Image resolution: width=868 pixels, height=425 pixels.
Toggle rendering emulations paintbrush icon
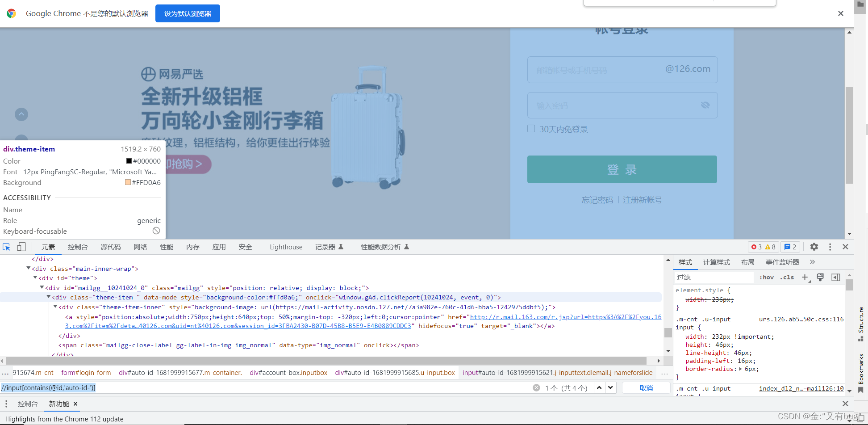(820, 277)
